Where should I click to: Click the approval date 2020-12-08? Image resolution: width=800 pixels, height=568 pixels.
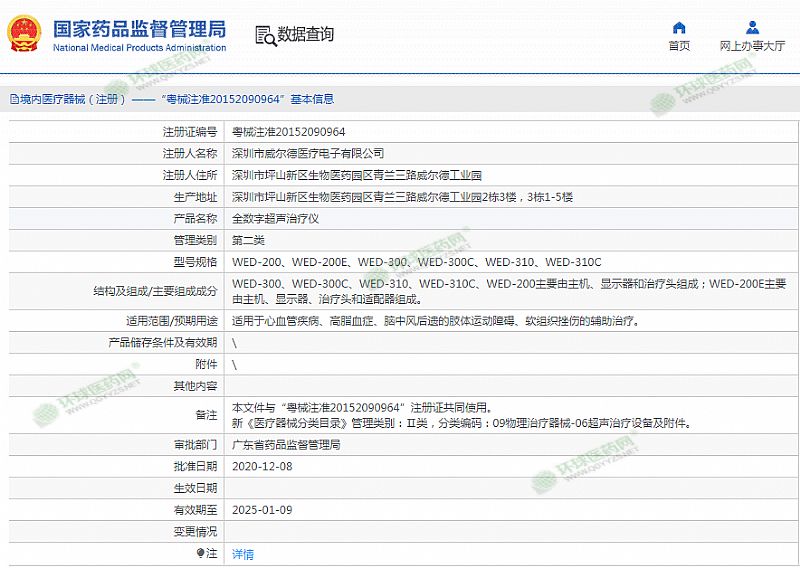(x=262, y=466)
